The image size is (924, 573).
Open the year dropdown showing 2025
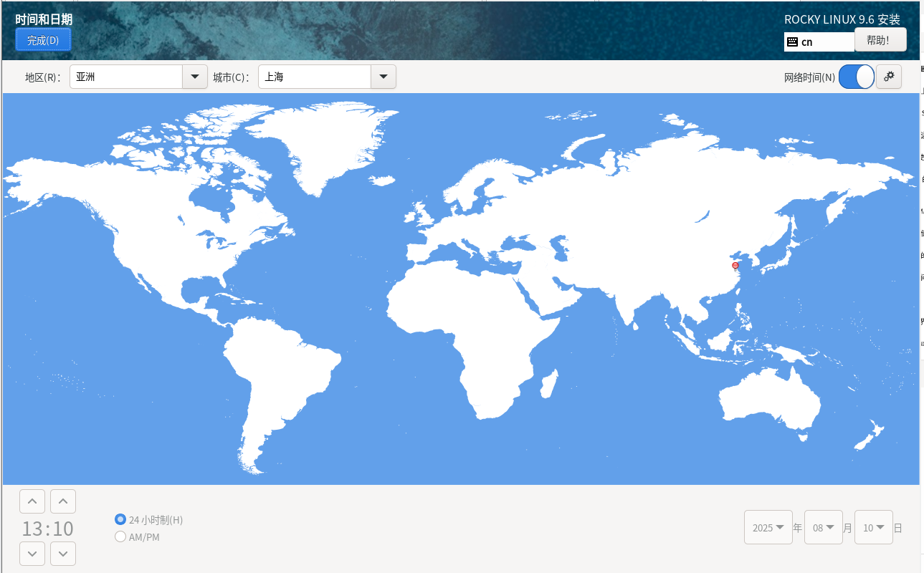(x=768, y=528)
